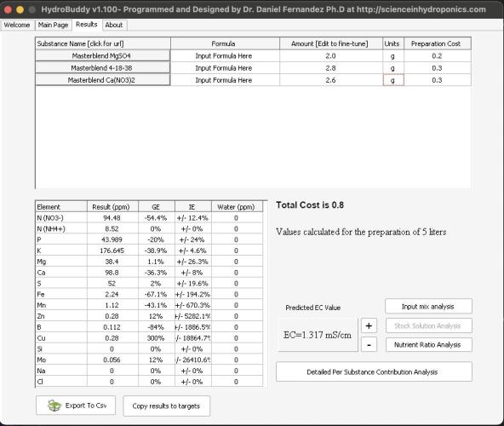
Task: Select the Results tab
Action: coord(87,25)
